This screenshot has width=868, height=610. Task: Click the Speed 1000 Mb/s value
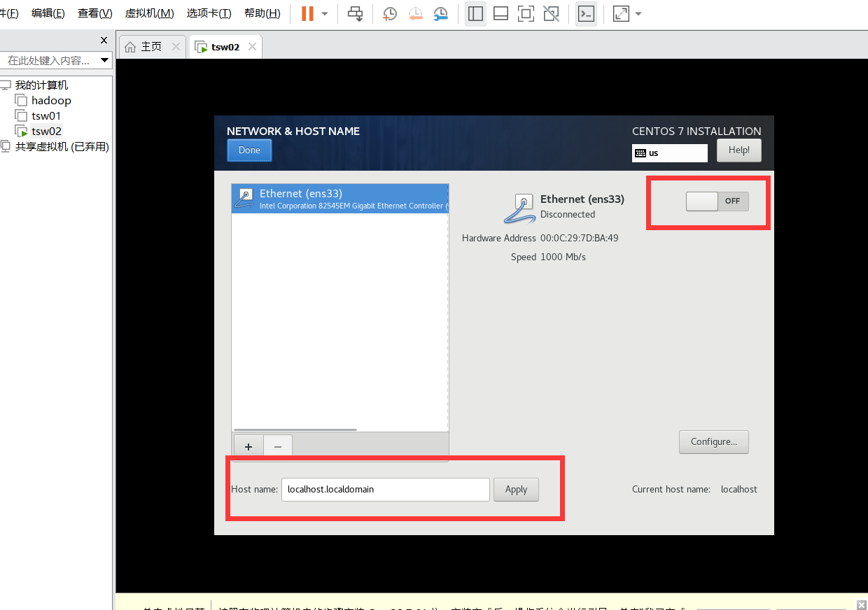(563, 257)
